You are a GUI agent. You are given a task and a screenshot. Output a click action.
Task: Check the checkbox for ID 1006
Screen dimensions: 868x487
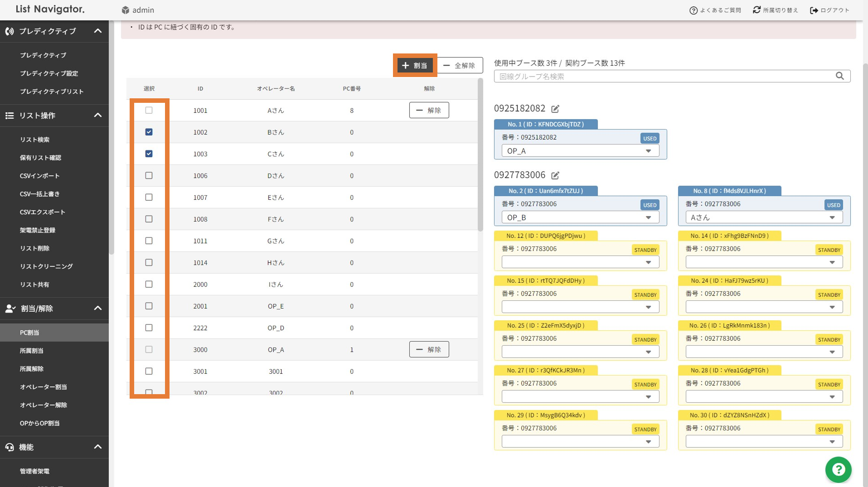(x=149, y=175)
